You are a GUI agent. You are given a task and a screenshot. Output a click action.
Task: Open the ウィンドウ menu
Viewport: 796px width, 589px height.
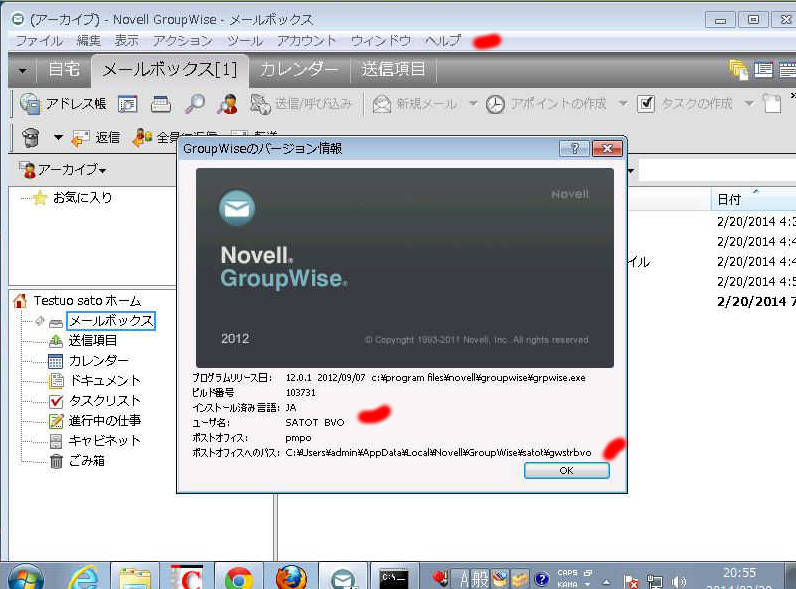[x=381, y=41]
